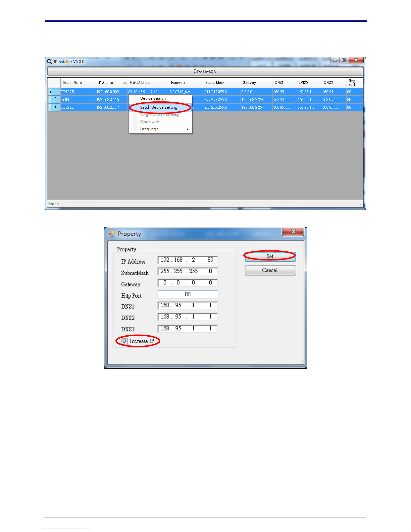This screenshot has width=411, height=532.
Task: Click the Gateway input field
Action: (188, 283)
